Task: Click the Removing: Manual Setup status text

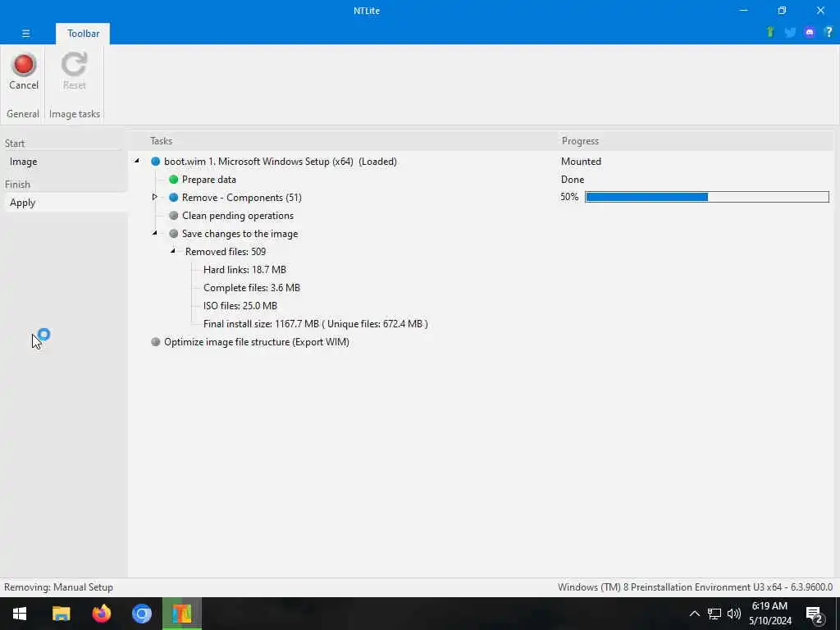Action: [x=58, y=587]
